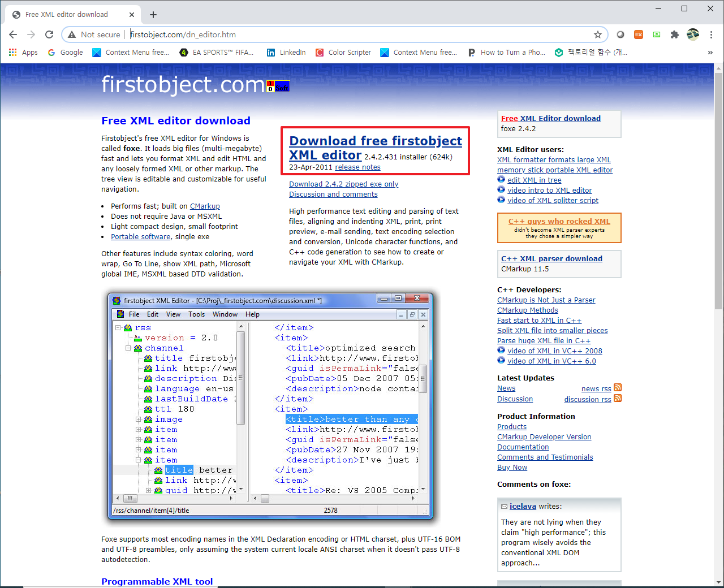Click the Programmable XML tool heading
This screenshot has width=724, height=588.
pyautogui.click(x=157, y=581)
